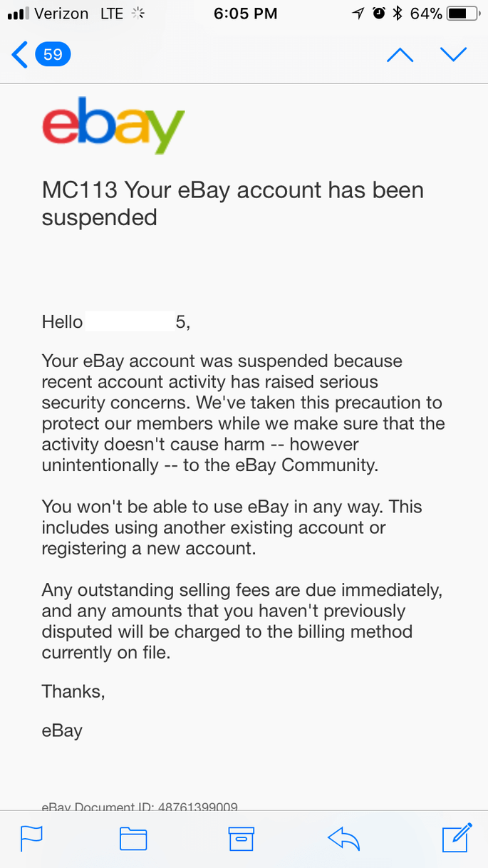Go to the previous message with up arrow
This screenshot has width=488, height=868.
400,55
